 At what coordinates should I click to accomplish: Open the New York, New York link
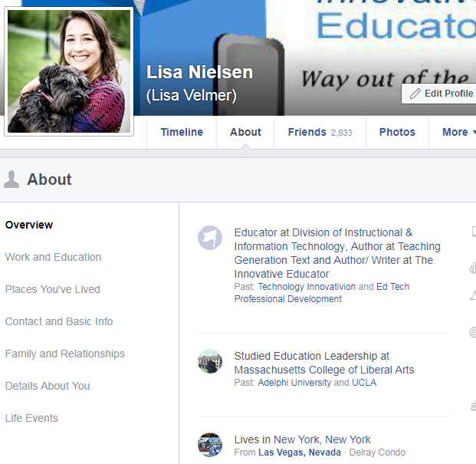click(322, 439)
